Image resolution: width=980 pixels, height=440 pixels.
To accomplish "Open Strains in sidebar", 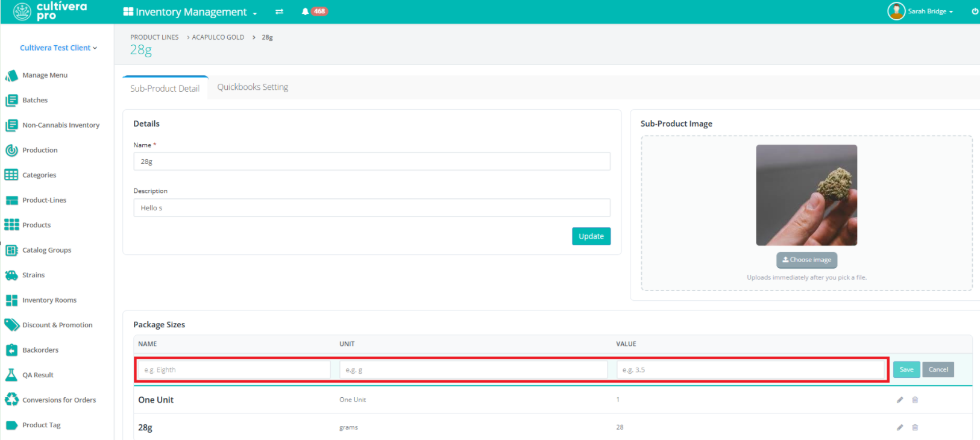I will coord(34,275).
